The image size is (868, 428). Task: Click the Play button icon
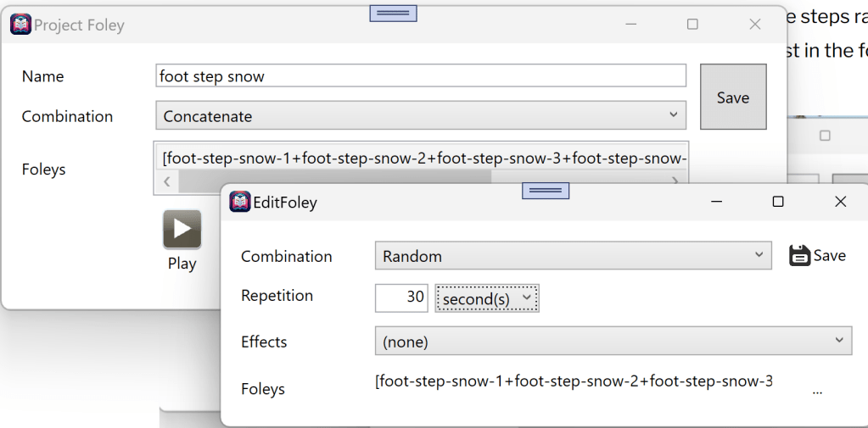click(x=182, y=229)
